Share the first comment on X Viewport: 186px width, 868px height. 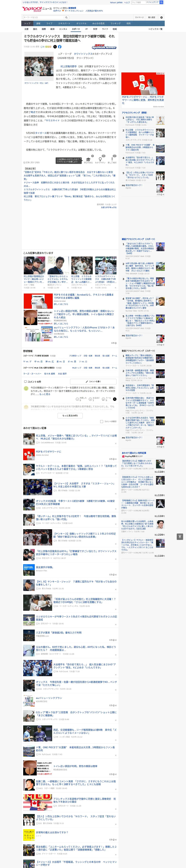click(x=115, y=399)
